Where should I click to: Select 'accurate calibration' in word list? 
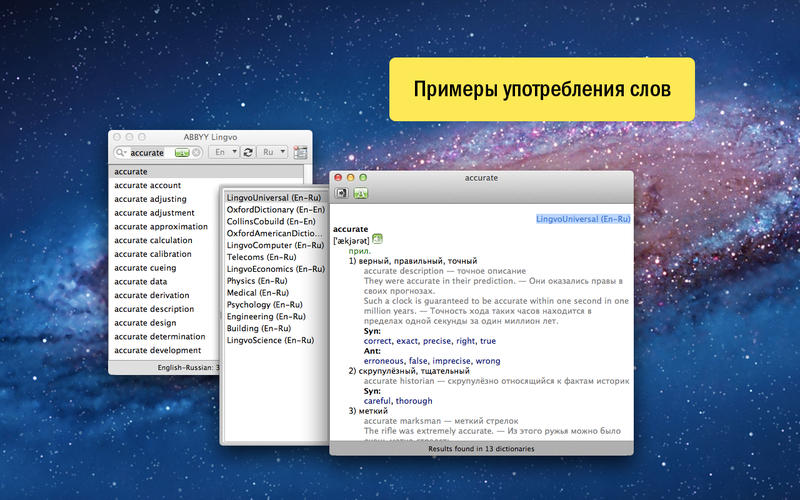(153, 254)
